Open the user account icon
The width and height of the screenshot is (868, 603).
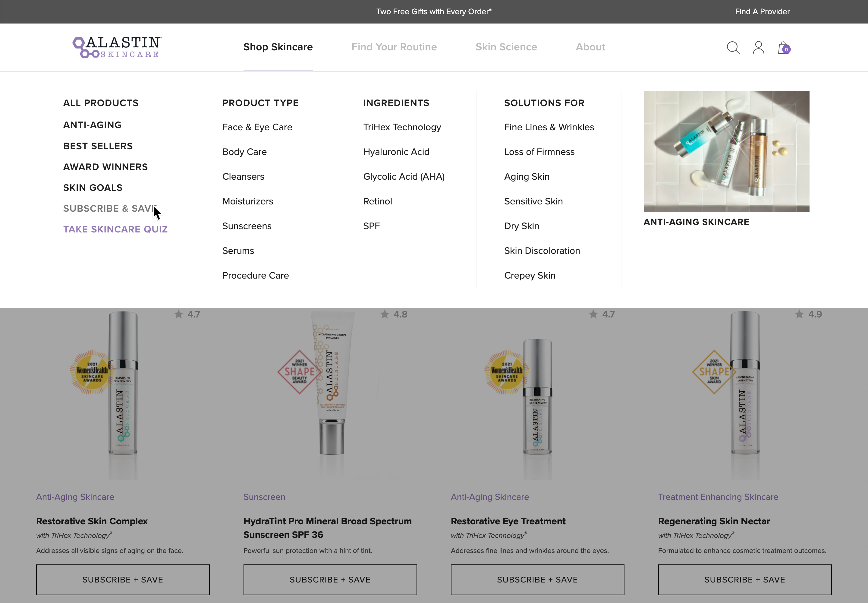(x=759, y=48)
